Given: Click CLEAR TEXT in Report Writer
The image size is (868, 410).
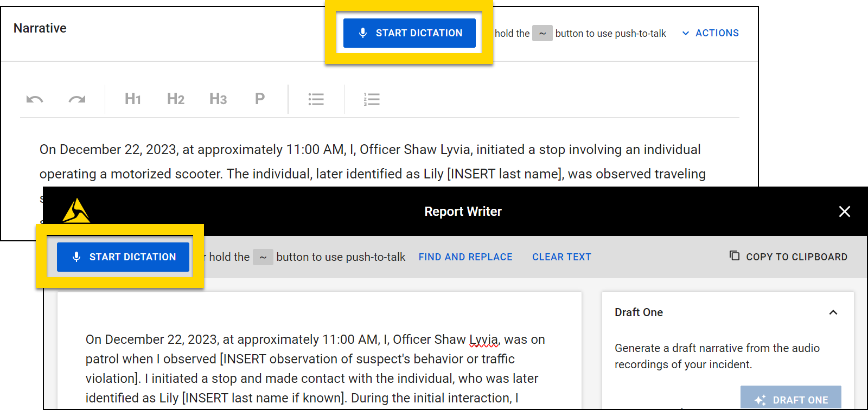Looking at the screenshot, I should pyautogui.click(x=561, y=257).
